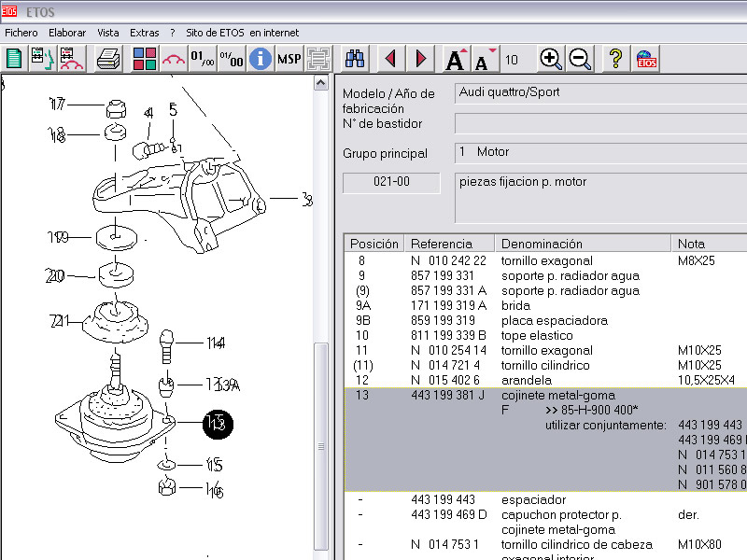Viewport: 747px width, 560px height.
Task: Click the N° de bastidor input field
Action: pos(599,123)
